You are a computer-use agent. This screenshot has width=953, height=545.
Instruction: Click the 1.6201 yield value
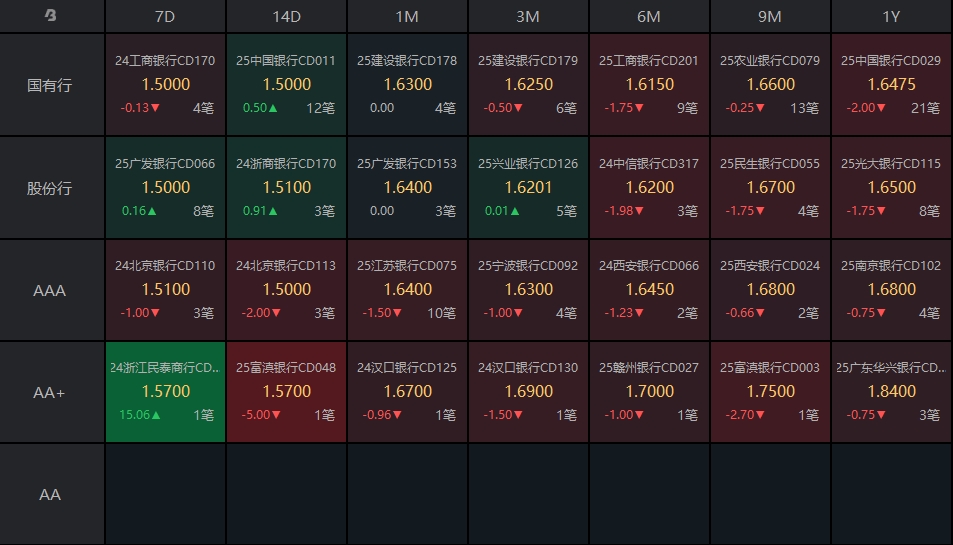tap(528, 188)
